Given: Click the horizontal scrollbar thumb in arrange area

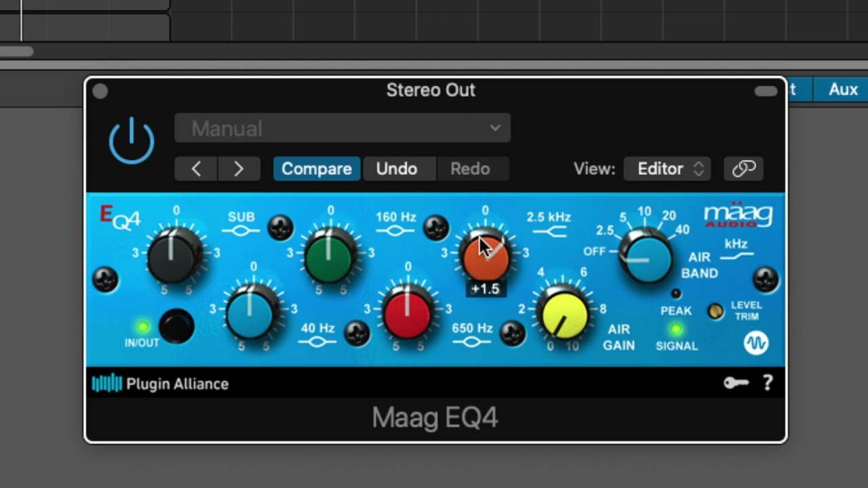Looking at the screenshot, I should pyautogui.click(x=16, y=51).
